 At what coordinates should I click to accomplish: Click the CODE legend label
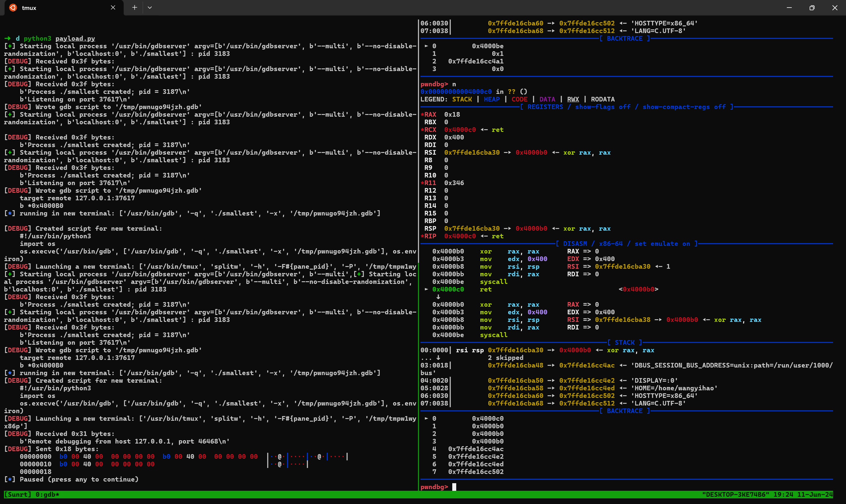pos(519,99)
